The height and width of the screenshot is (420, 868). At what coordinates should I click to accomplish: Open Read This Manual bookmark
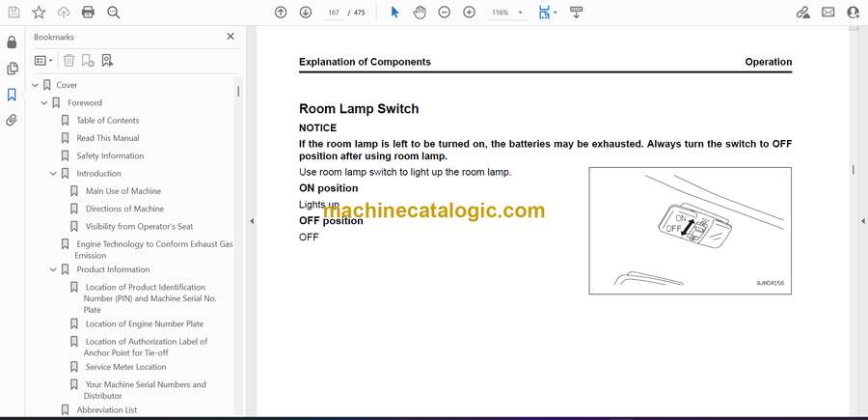[x=108, y=138]
